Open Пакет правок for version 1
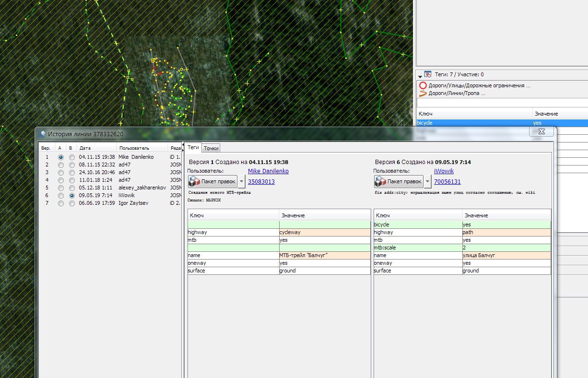The width and height of the screenshot is (588, 378). pyautogui.click(x=212, y=181)
